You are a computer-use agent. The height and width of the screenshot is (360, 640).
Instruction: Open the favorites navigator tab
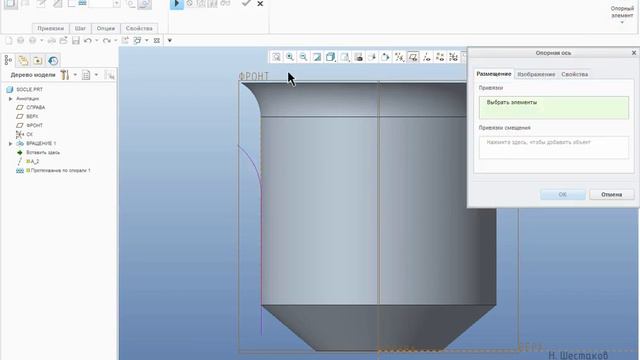(x=38, y=60)
